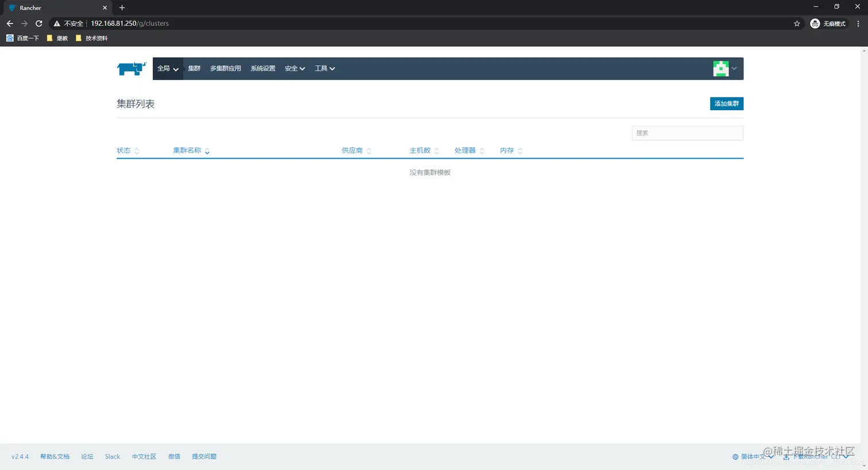
Task: Open the user avatar menu
Action: tap(725, 68)
